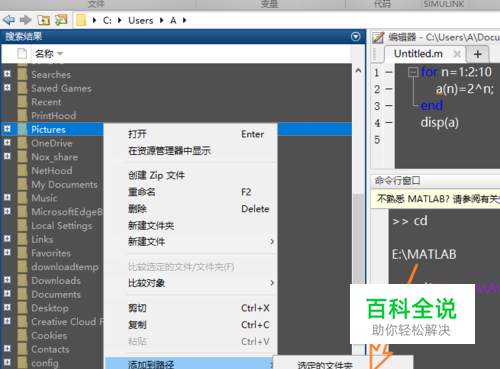The height and width of the screenshot is (369, 500).
Task: Click code line disp(a) in editor
Action: (x=439, y=122)
